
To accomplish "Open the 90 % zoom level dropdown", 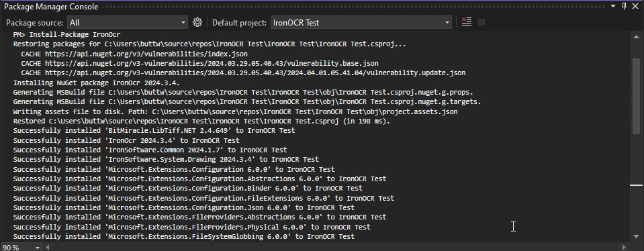I will tap(38, 247).
